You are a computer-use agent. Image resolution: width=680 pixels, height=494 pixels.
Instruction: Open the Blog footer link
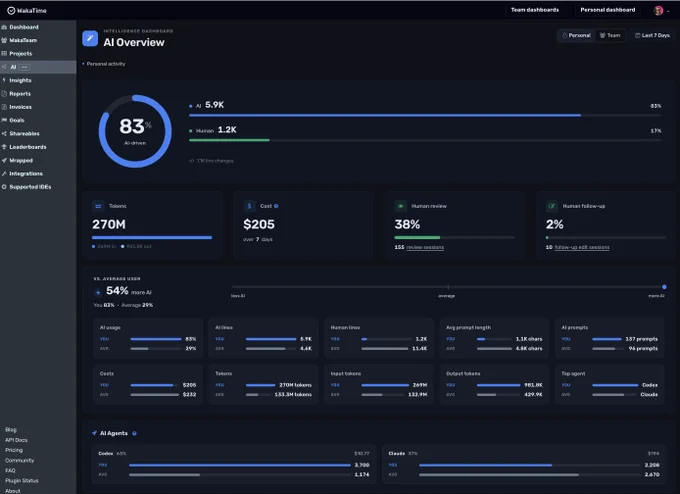[11, 429]
